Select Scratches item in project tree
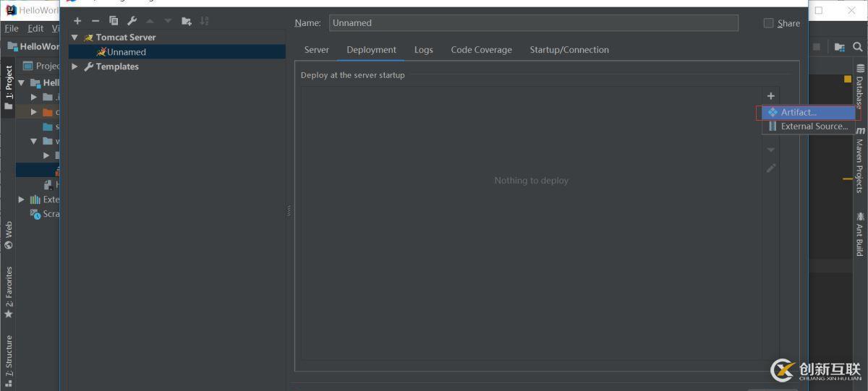This screenshot has height=391, width=868. point(45,214)
